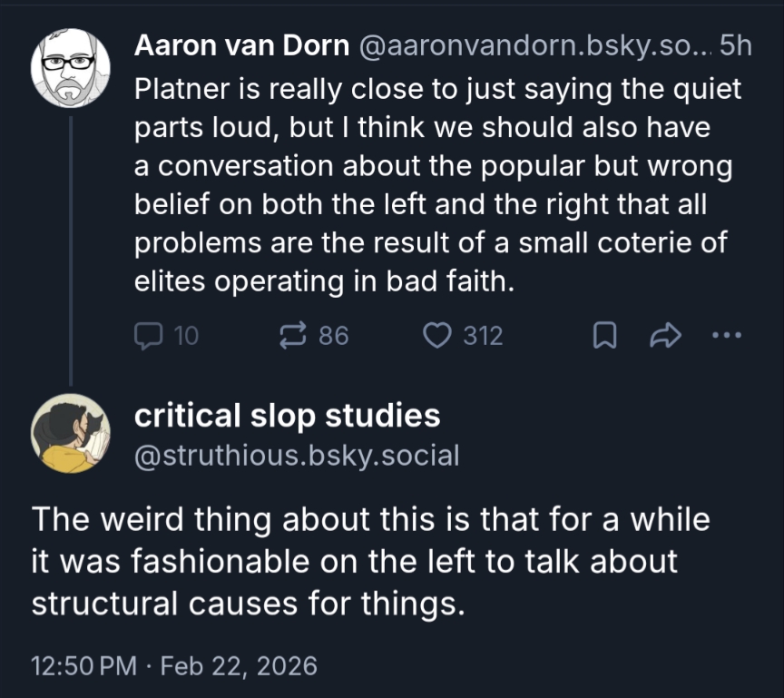Click the repost count number 86
Screen dimensions: 784x698
pyautogui.click(x=333, y=336)
